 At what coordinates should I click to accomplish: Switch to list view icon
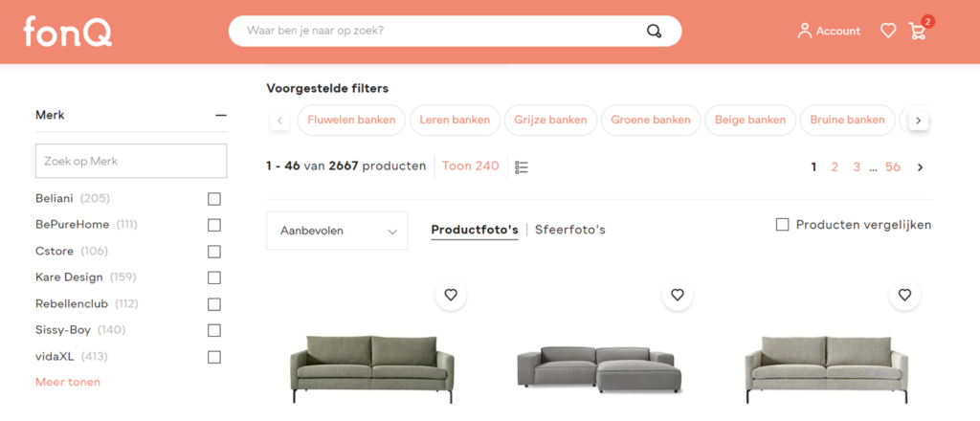coord(522,167)
